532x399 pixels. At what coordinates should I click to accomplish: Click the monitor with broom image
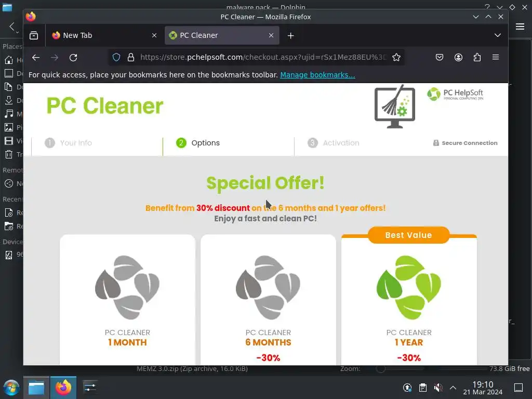(x=395, y=107)
